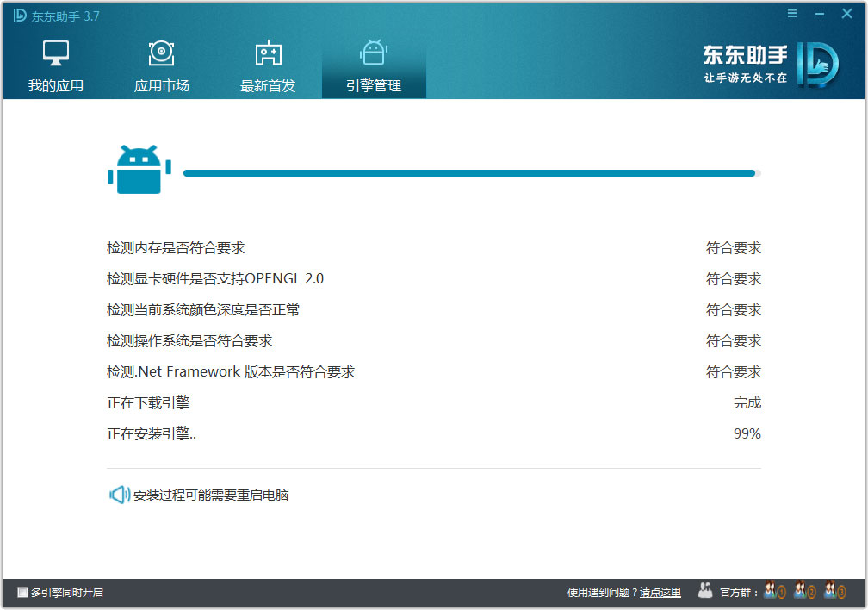Click the 安装过程可能需要重启电脑 notice text

tap(211, 495)
